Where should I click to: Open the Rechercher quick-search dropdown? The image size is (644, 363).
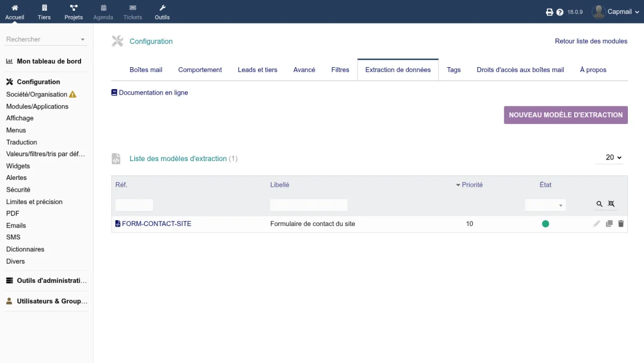tap(46, 39)
